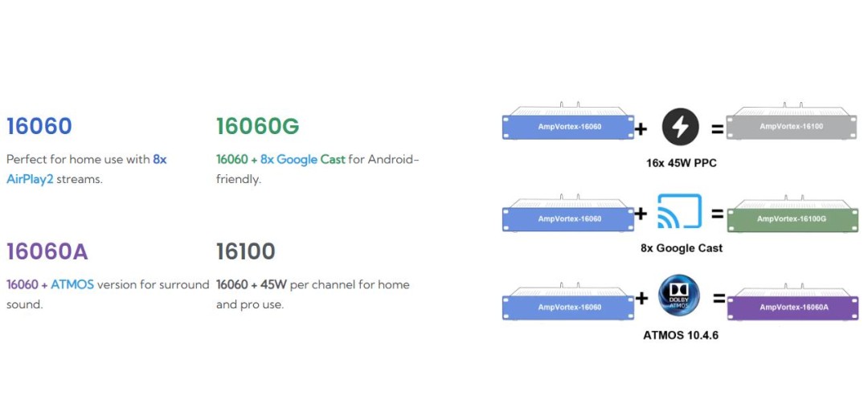Click the lightning bolt power icon
This screenshot has width=868, height=420.
pos(680,126)
